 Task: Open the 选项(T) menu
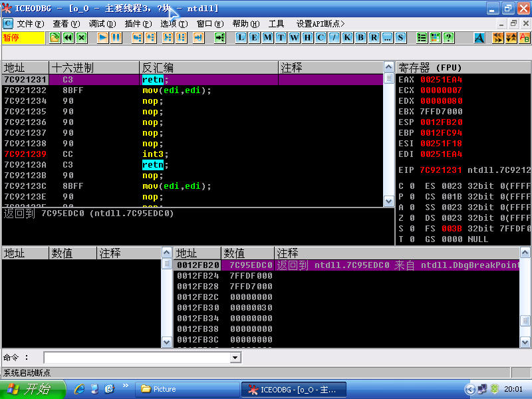pos(174,24)
